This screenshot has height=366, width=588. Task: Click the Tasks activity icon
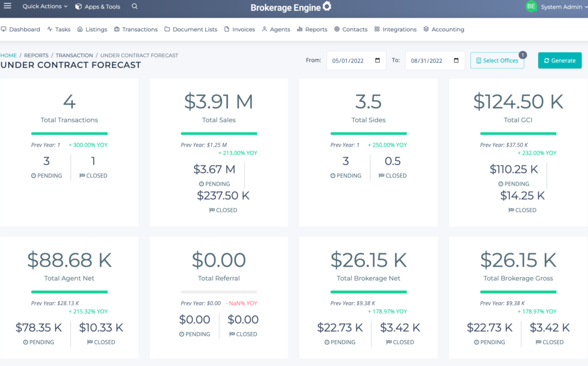click(50, 29)
